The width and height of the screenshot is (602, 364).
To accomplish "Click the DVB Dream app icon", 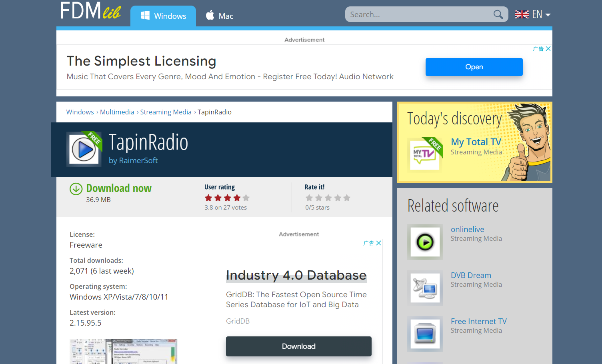I will click(425, 288).
